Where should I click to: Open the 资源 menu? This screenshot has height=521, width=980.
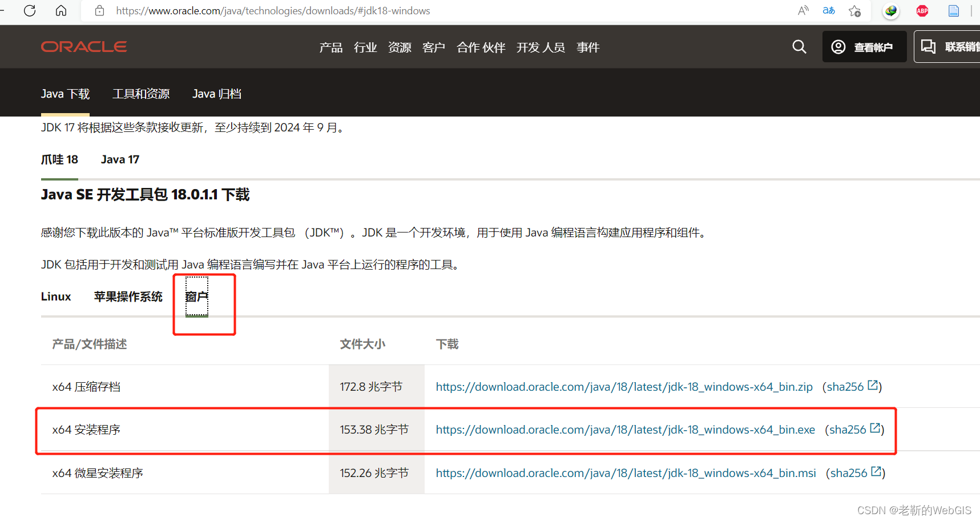click(400, 47)
